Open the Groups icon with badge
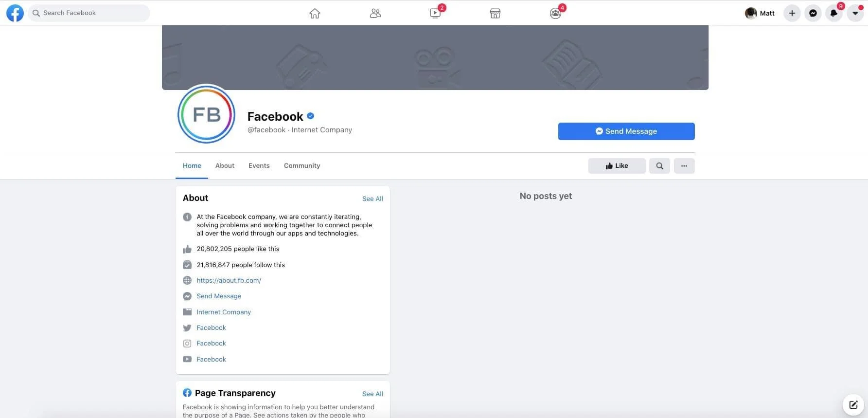The width and height of the screenshot is (868, 418). [555, 14]
